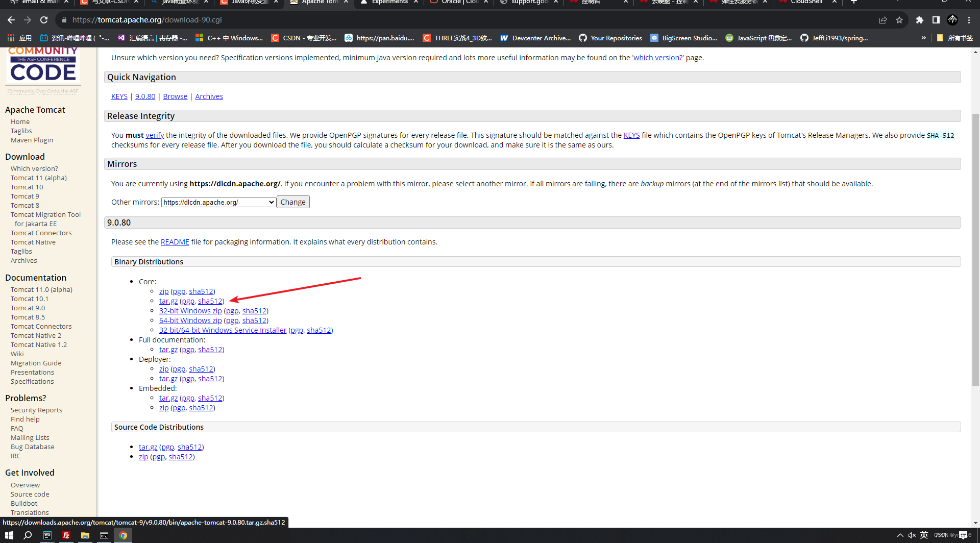The height and width of the screenshot is (543, 980).
Task: Download the 32-bit Windows zip
Action: (190, 311)
